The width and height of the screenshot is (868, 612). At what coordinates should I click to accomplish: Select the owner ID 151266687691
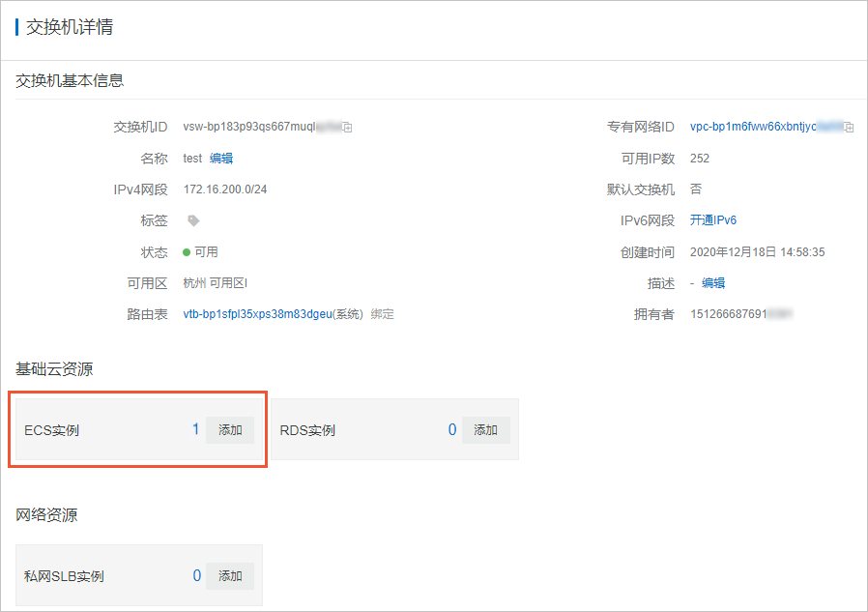click(x=729, y=314)
